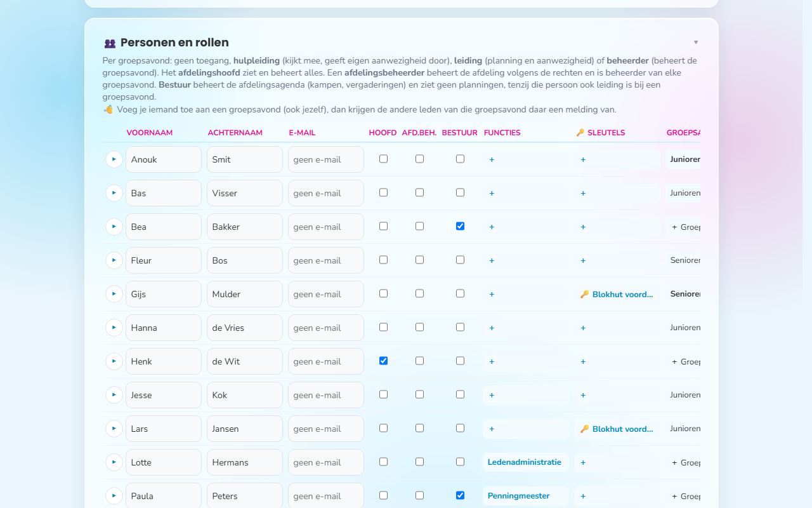
Task: Expand the row for Fleur Bos
Action: point(114,260)
